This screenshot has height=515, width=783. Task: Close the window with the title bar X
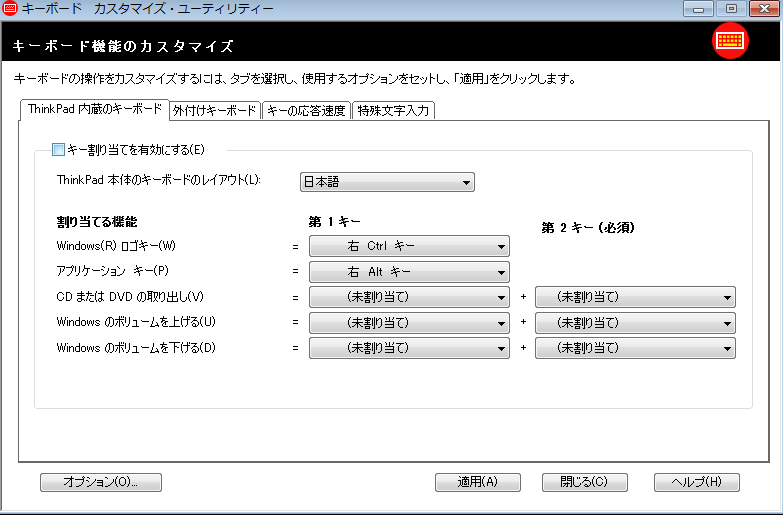(764, 8)
